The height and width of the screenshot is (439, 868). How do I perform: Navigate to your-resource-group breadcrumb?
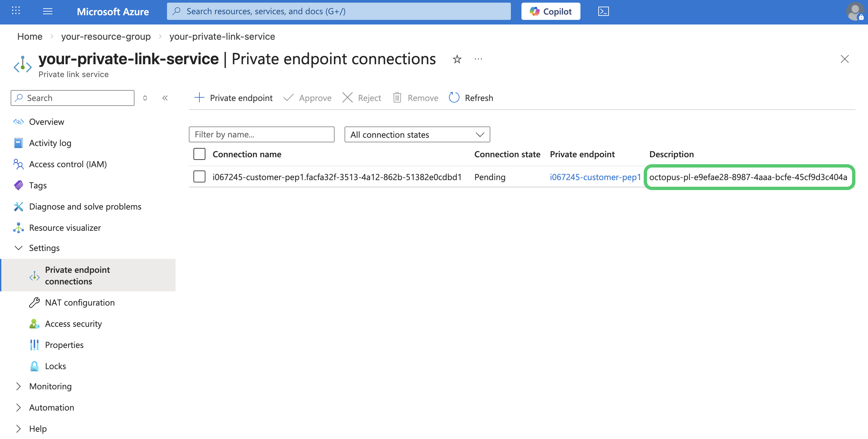(x=106, y=36)
